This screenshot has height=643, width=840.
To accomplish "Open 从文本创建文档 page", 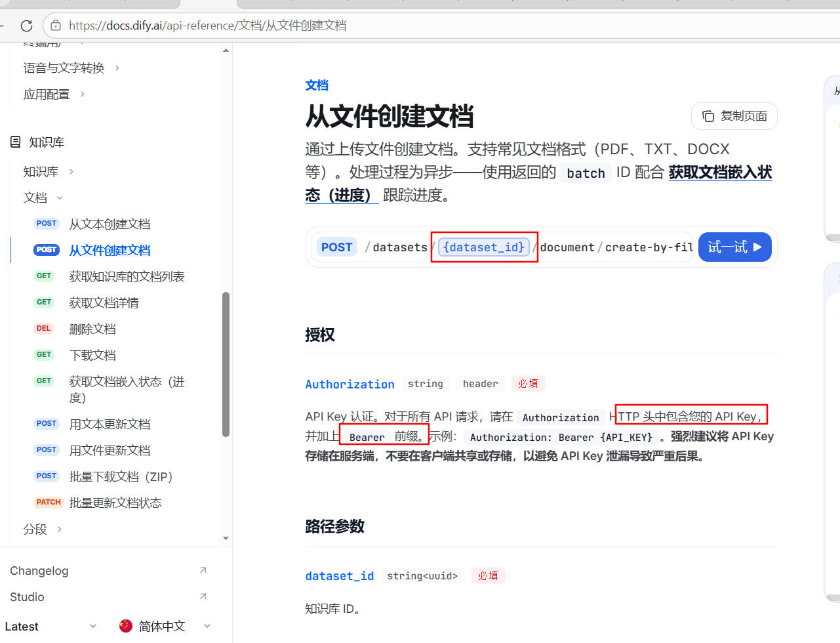I will pyautogui.click(x=110, y=224).
